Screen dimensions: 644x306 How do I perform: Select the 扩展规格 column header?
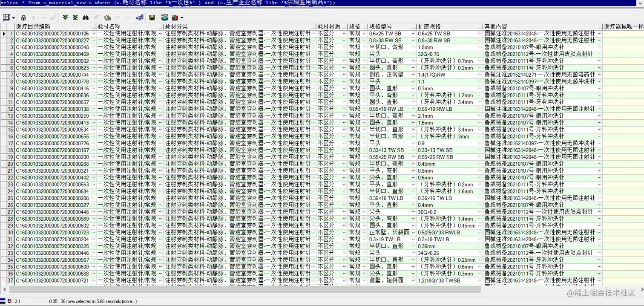coord(450,26)
